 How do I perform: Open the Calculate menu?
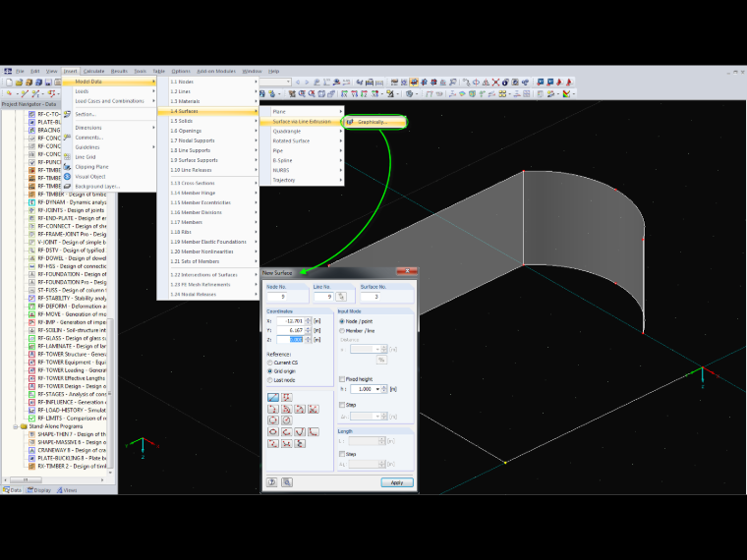pyautogui.click(x=93, y=72)
